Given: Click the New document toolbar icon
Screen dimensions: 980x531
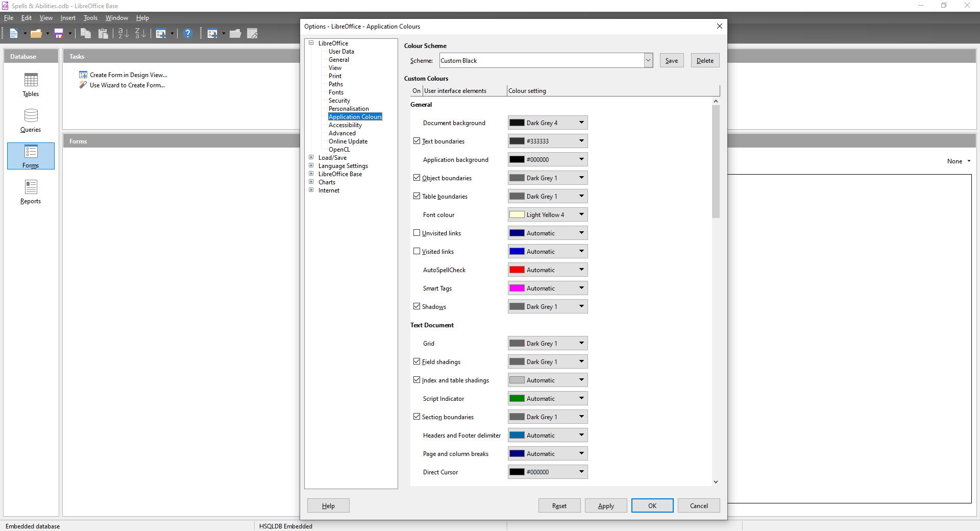Looking at the screenshot, I should (x=14, y=34).
